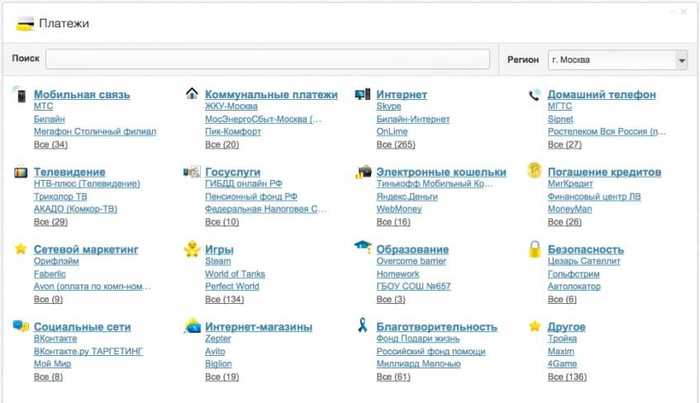700x403 pixels.
Task: Show all 34 mobile providers
Action: (50, 145)
